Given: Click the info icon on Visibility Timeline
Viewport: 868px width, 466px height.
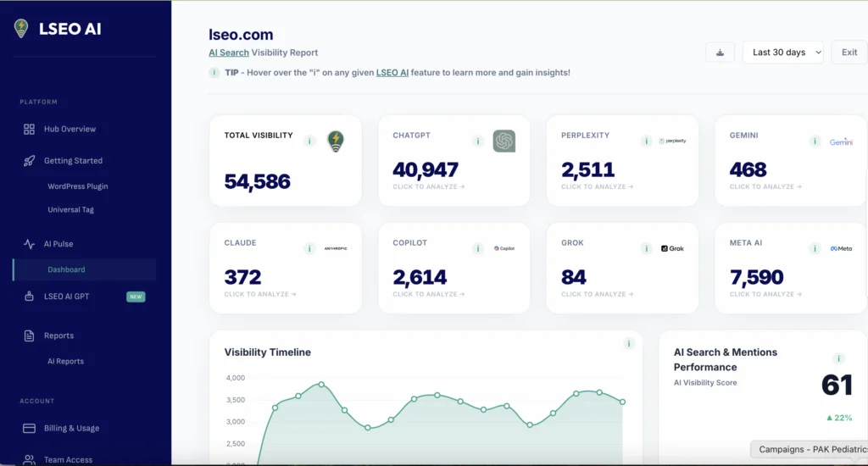Looking at the screenshot, I should pos(629,343).
